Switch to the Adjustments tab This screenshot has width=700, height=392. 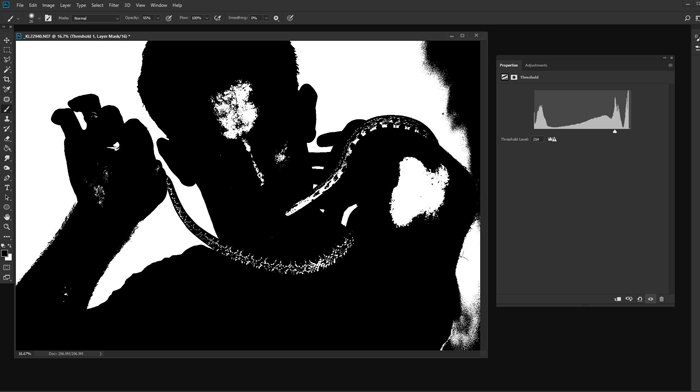coord(536,65)
